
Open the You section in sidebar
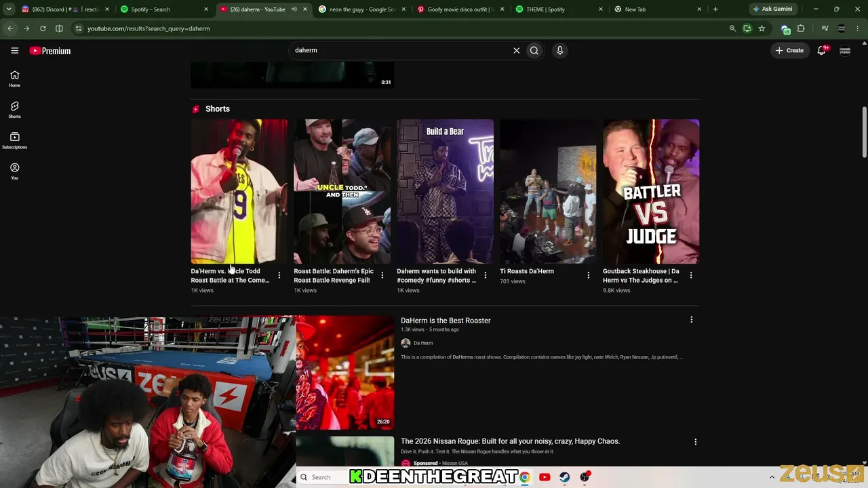point(14,171)
